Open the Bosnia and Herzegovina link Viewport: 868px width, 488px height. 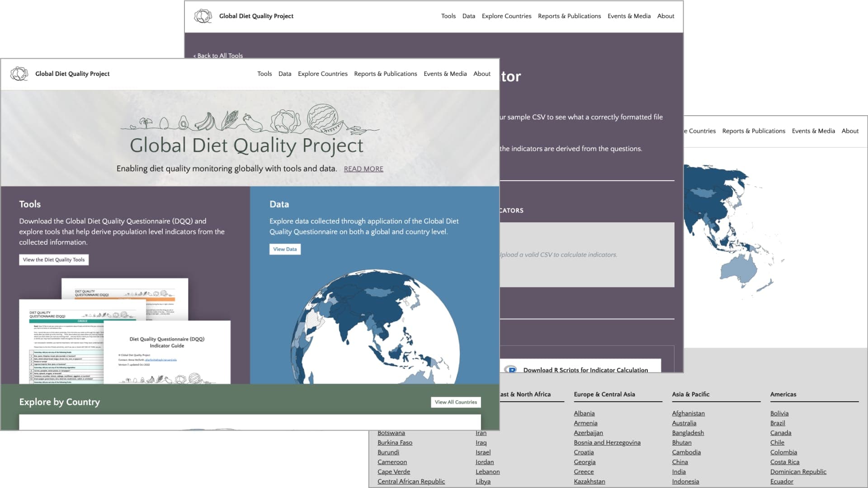coord(607,443)
